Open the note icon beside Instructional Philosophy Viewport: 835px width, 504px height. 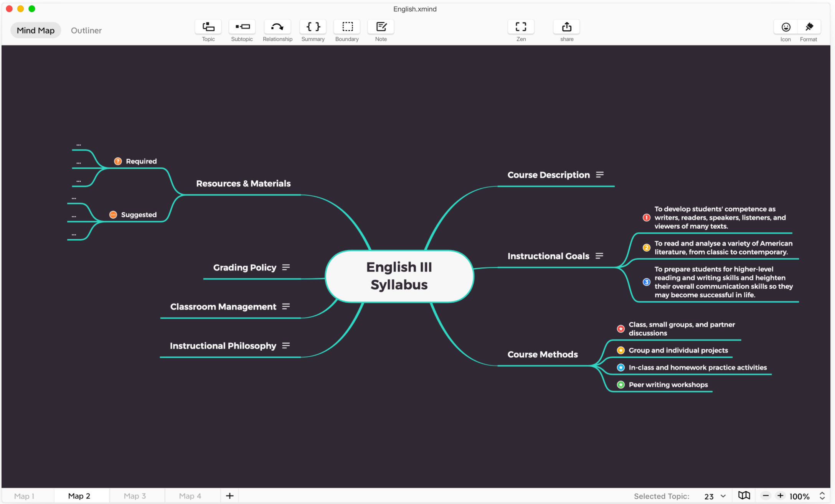pos(286,346)
